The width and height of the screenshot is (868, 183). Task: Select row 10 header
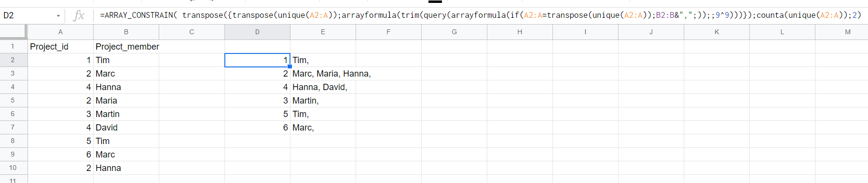point(13,168)
